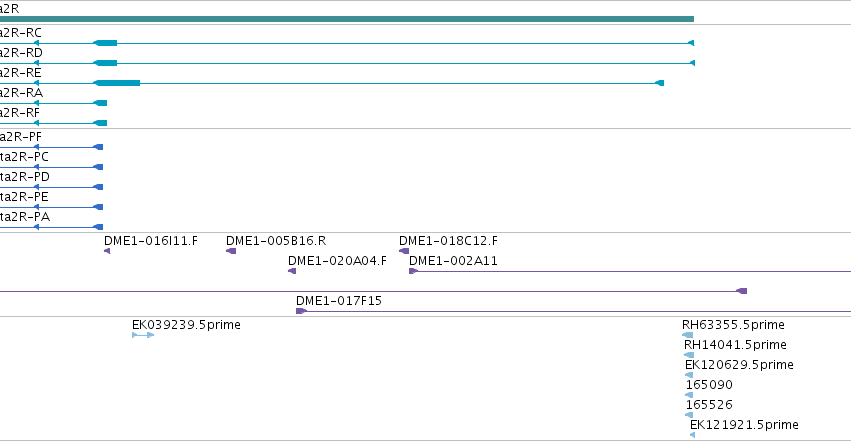Select the DME1-020A04.F feature label
851x441 pixels.
coord(337,261)
